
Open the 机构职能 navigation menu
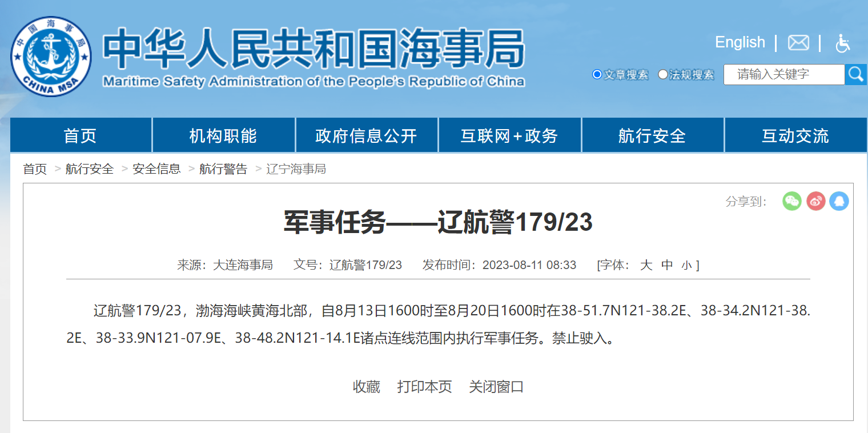[223, 135]
